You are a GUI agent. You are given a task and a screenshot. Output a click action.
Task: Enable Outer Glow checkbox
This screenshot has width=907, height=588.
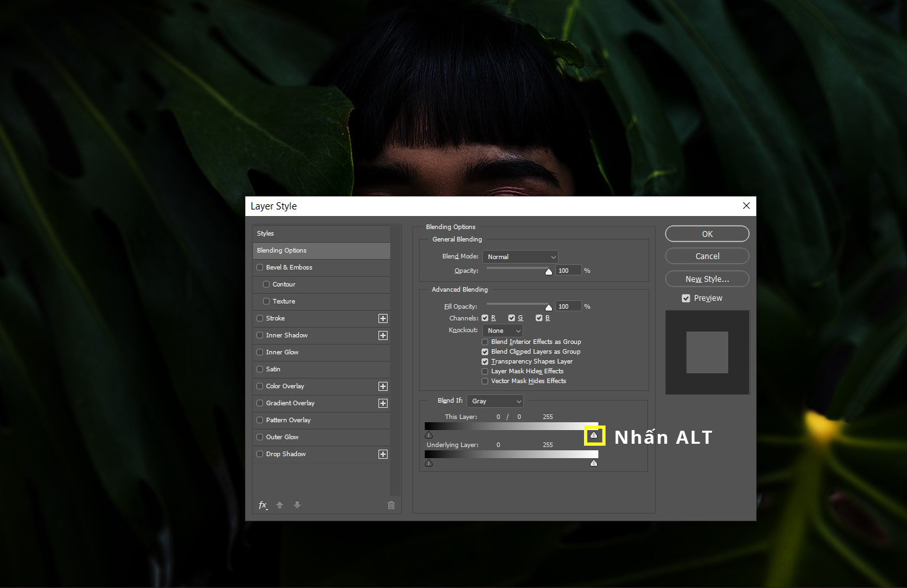[x=260, y=437]
